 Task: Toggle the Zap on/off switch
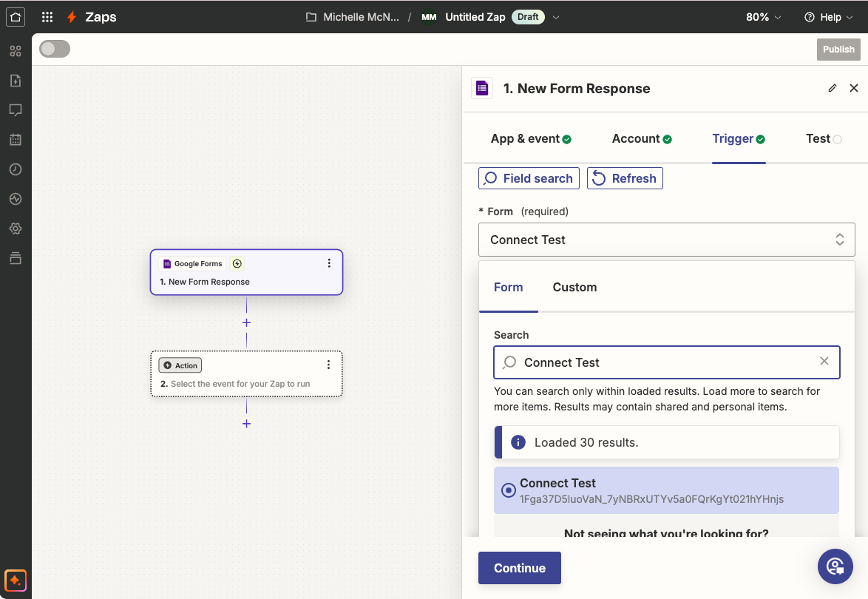pyautogui.click(x=55, y=49)
